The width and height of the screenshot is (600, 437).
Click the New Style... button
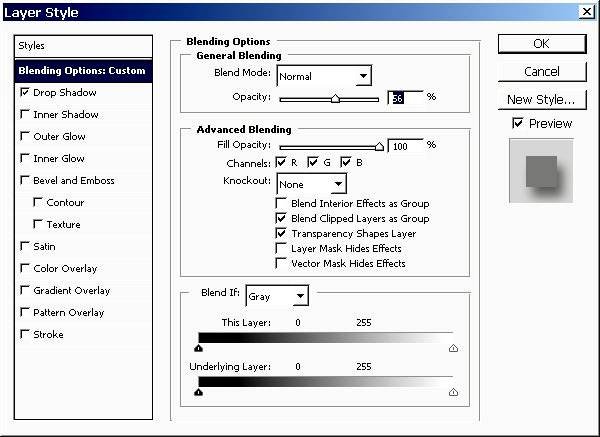coord(541,99)
